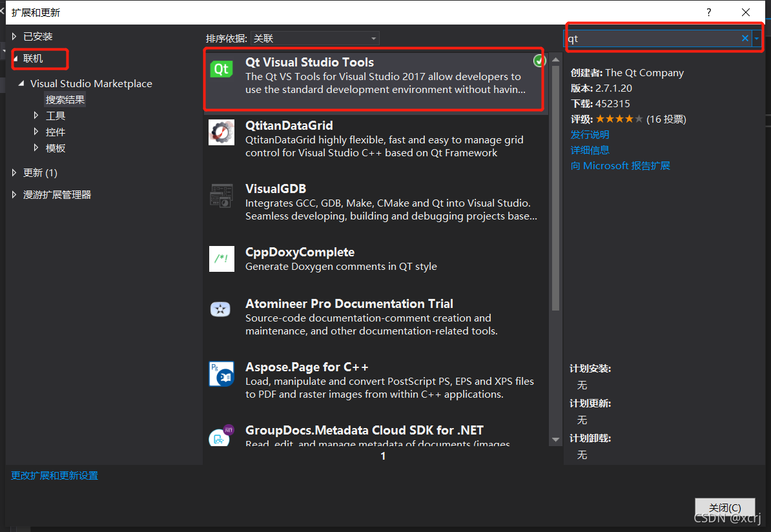This screenshot has width=771, height=532.
Task: Click the 版本: 2.7.1.20 text
Action: click(601, 88)
